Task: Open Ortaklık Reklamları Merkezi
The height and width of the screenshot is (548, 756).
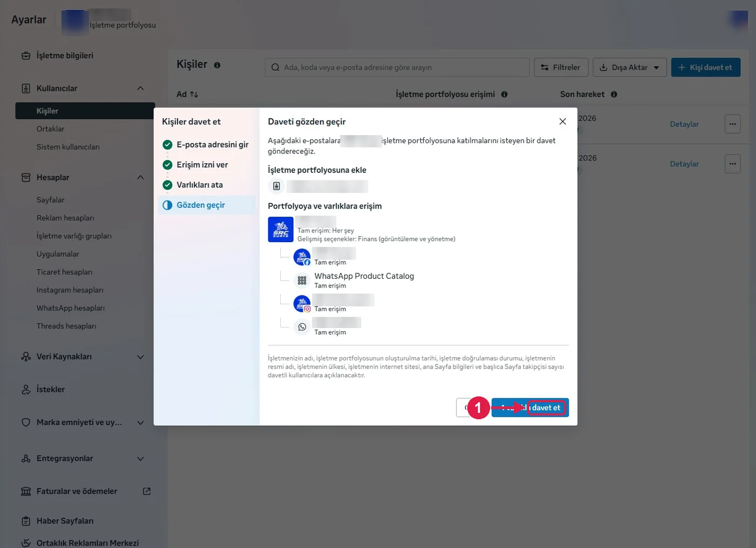Action: pos(87,543)
